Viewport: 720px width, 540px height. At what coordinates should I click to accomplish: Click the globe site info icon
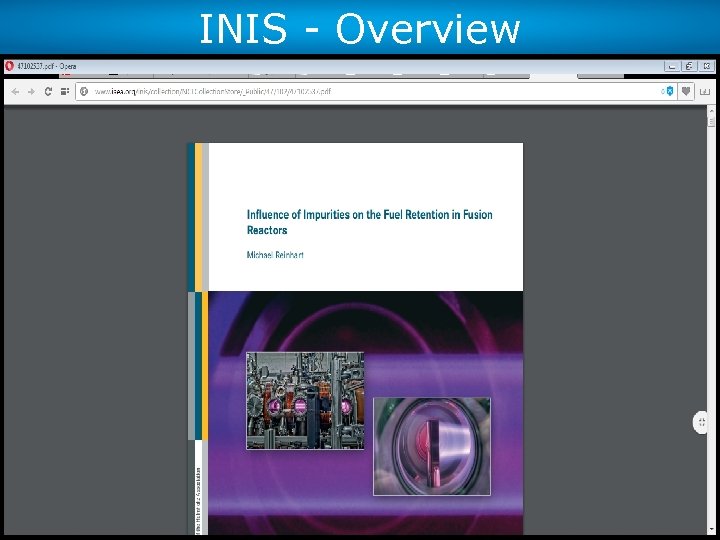click(x=84, y=91)
